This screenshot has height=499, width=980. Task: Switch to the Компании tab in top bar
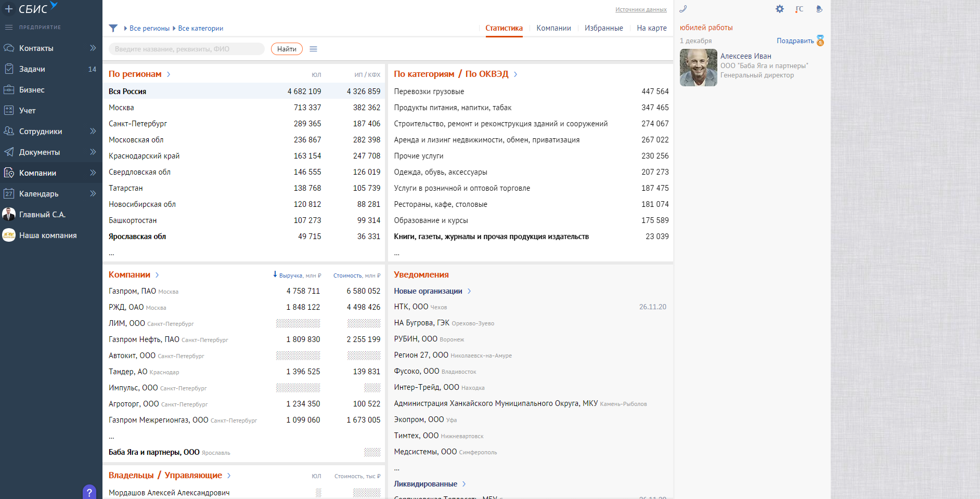[553, 28]
